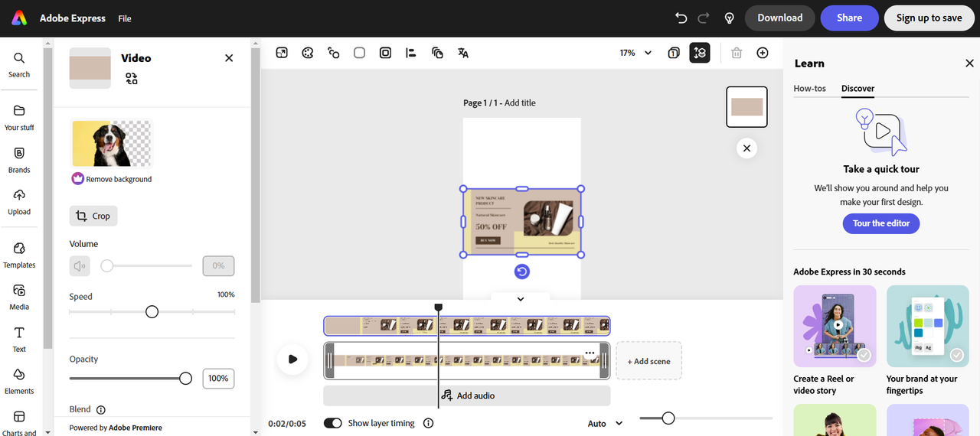Viewport: 980px width, 436px height.
Task: Click the volume 0% input field
Action: click(218, 265)
